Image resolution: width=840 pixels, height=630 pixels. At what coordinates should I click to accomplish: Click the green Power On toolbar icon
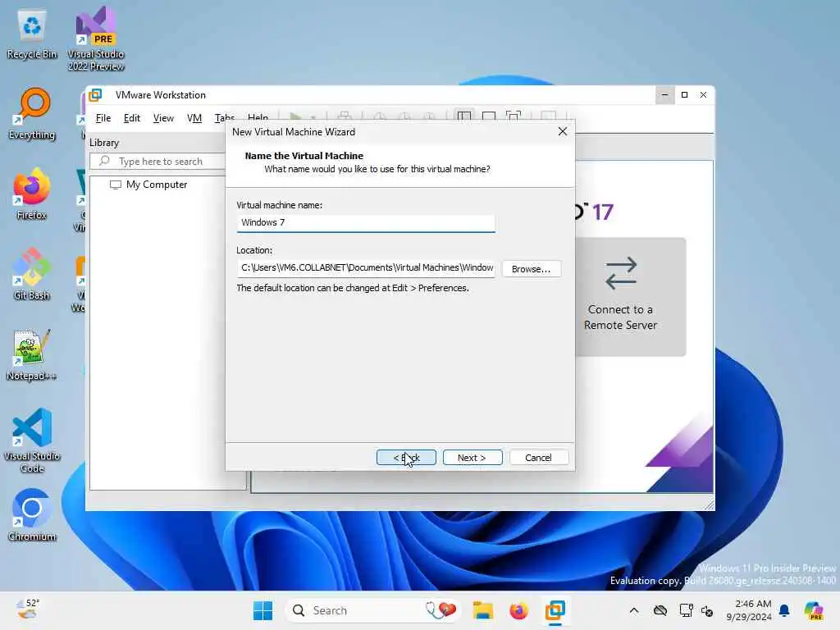(294, 116)
